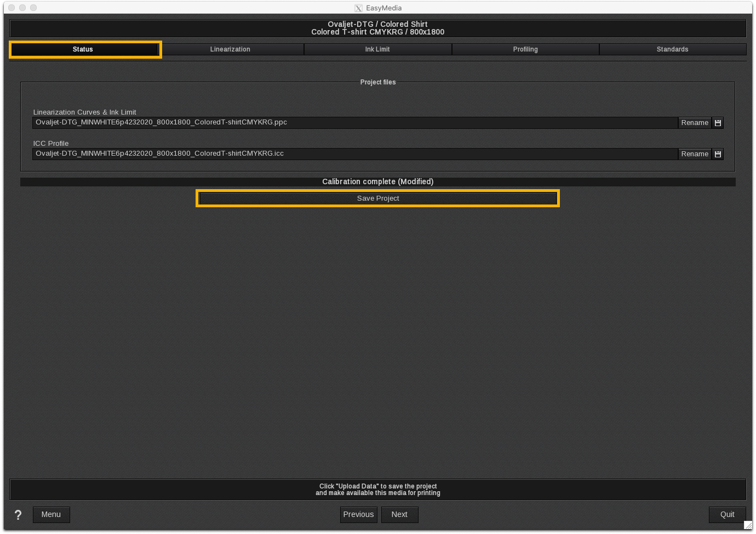Screen dimensions: 756x534
Task: Open the Menu button
Action: click(x=51, y=515)
